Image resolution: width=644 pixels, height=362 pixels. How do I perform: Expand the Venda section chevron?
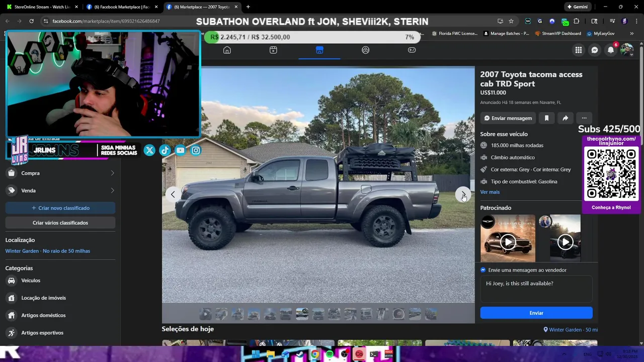[x=112, y=191]
